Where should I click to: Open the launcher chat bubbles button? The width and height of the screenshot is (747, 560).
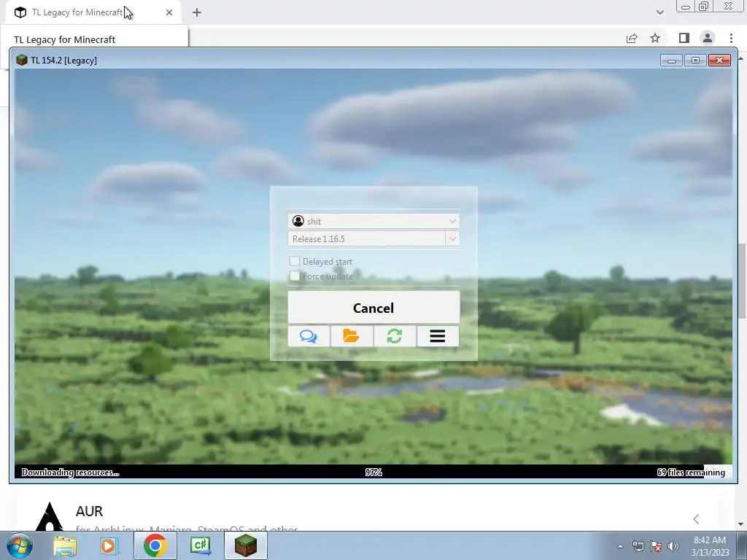309,336
